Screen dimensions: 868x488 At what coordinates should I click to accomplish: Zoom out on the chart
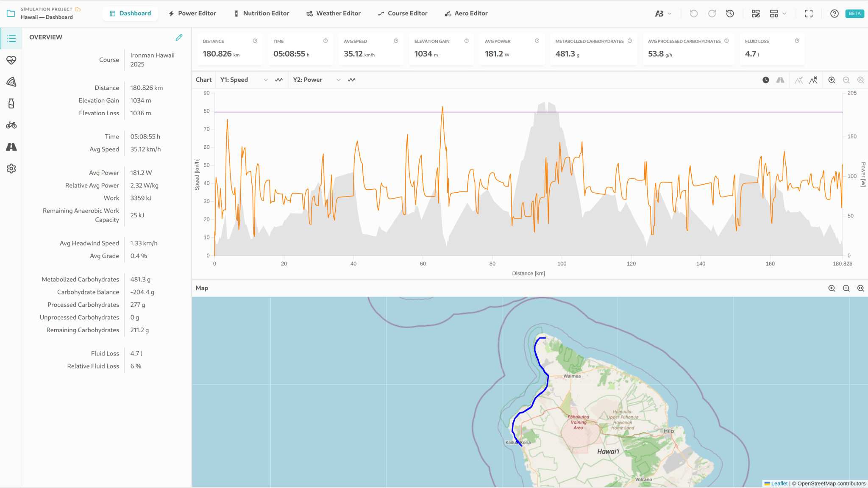846,80
